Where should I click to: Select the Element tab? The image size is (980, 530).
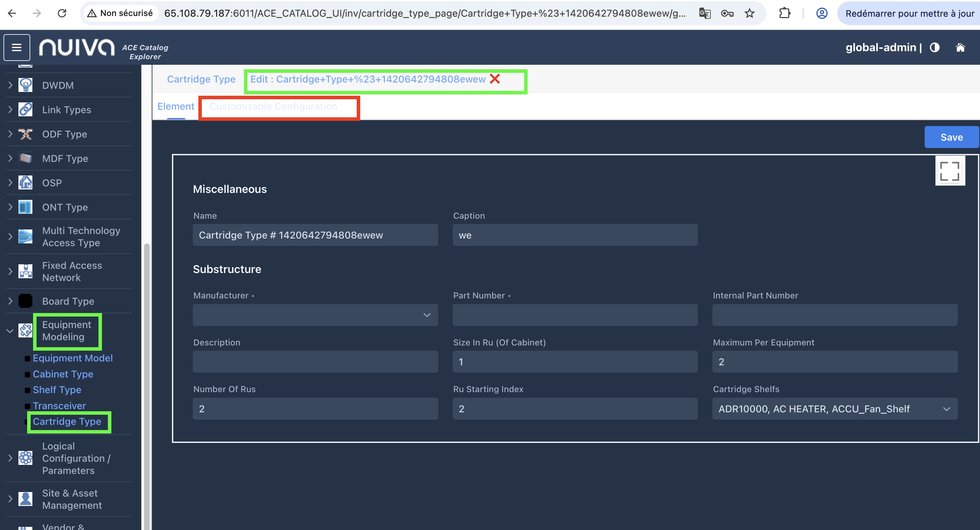176,106
